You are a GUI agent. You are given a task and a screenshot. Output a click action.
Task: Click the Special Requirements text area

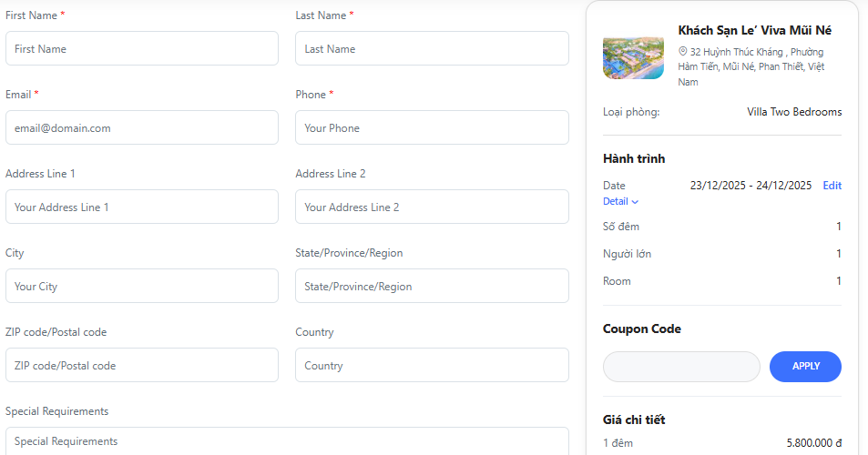pos(287,441)
